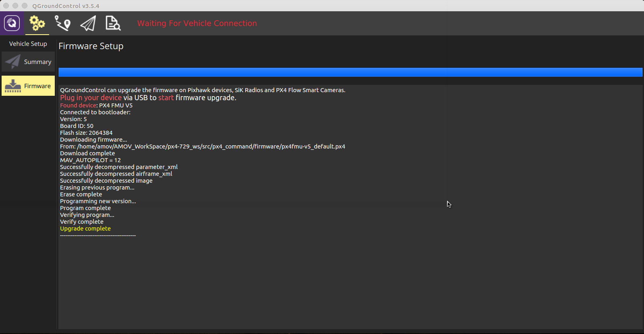Click the 'Board ID: 50' log line

[x=77, y=126]
